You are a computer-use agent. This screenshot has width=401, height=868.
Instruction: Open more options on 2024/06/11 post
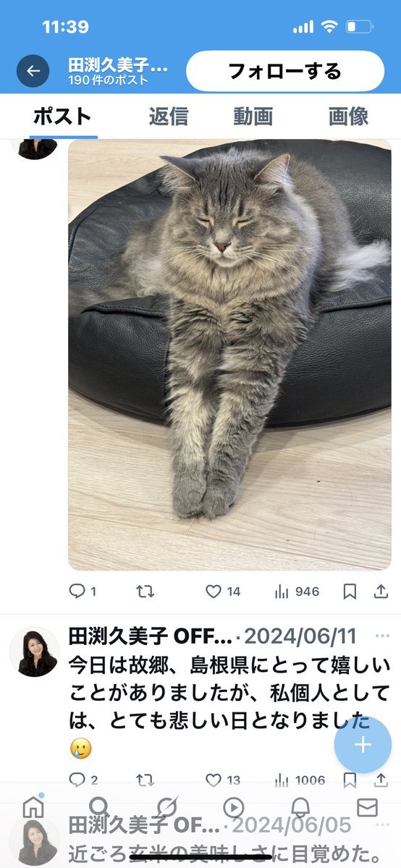382,636
